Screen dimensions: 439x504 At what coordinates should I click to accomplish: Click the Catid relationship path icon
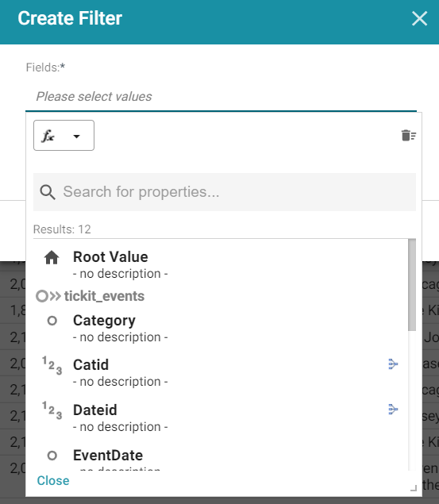coord(393,364)
